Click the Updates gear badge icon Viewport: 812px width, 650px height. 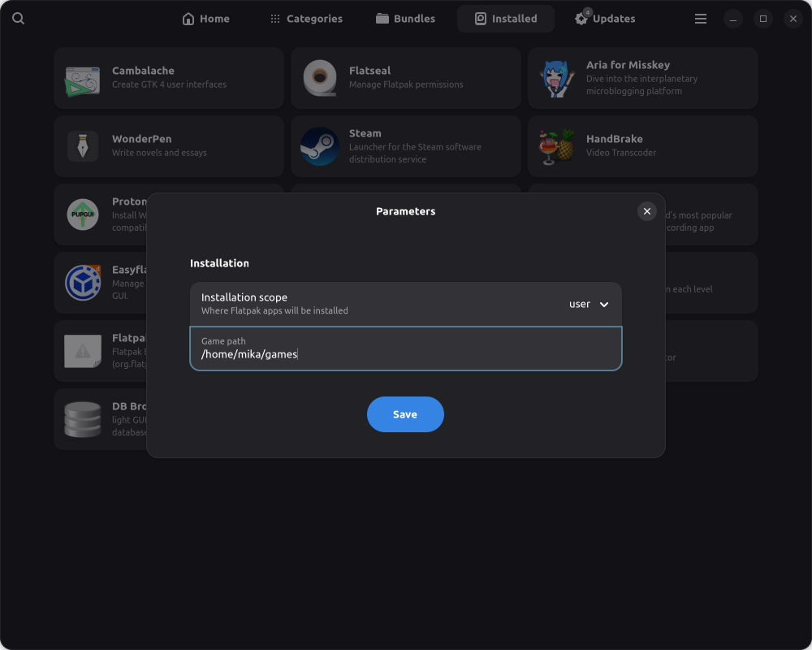coord(581,18)
